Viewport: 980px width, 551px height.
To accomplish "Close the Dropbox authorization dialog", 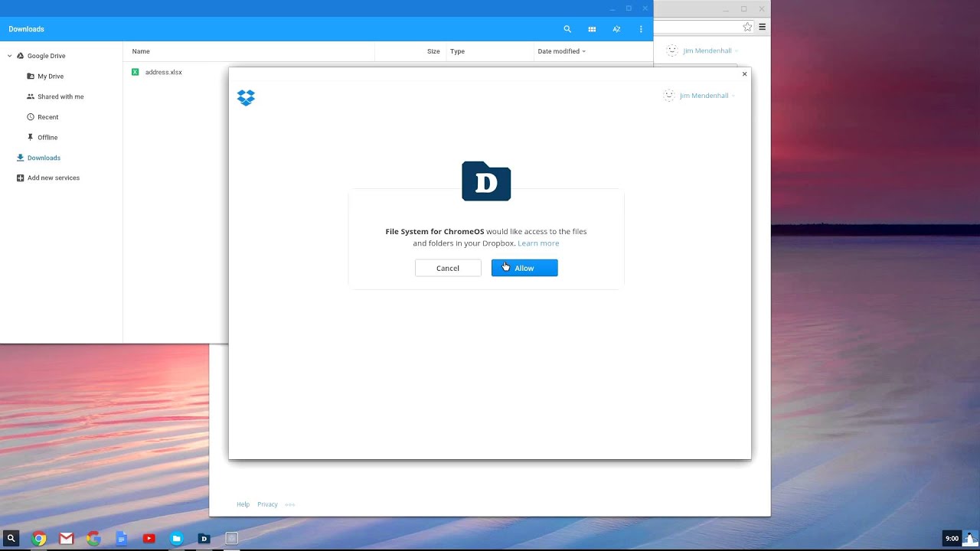I will (x=744, y=74).
